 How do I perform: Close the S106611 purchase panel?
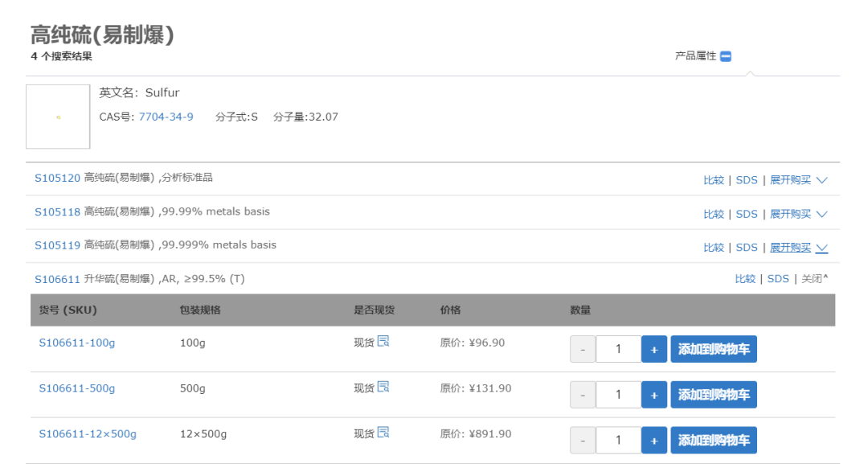click(x=814, y=279)
